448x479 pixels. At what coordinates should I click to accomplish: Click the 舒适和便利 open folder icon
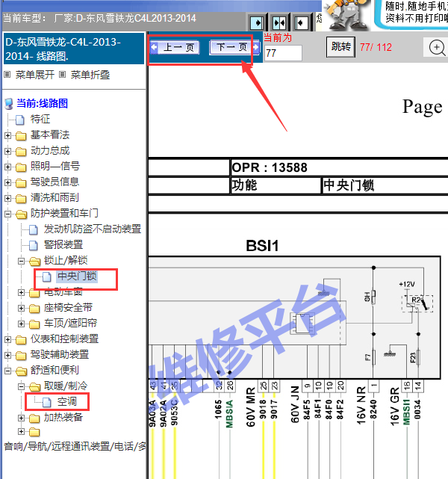[x=21, y=371]
